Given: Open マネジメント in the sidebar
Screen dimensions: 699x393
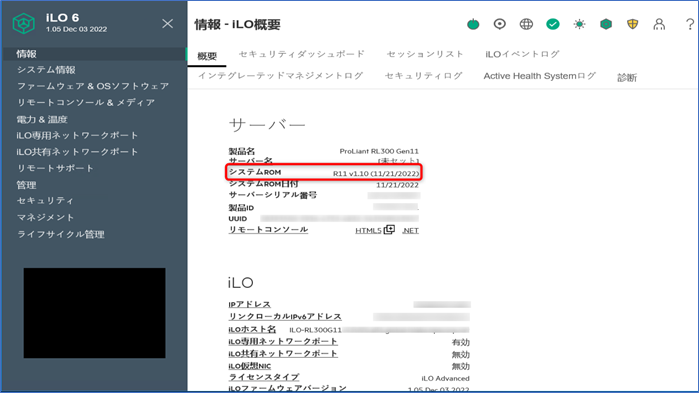Looking at the screenshot, I should [45, 217].
